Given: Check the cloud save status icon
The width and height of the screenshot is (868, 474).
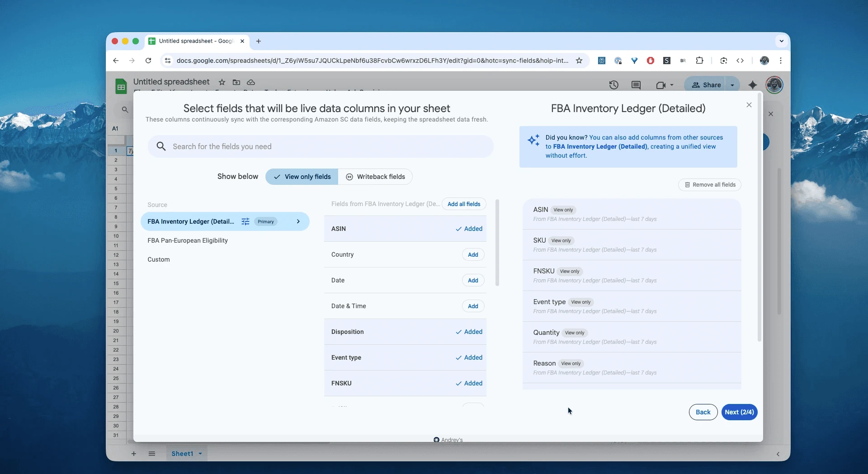Looking at the screenshot, I should [251, 82].
